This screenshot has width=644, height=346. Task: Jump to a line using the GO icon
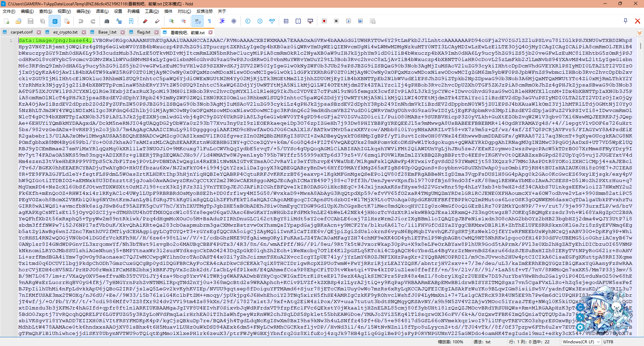[x=272, y=21]
